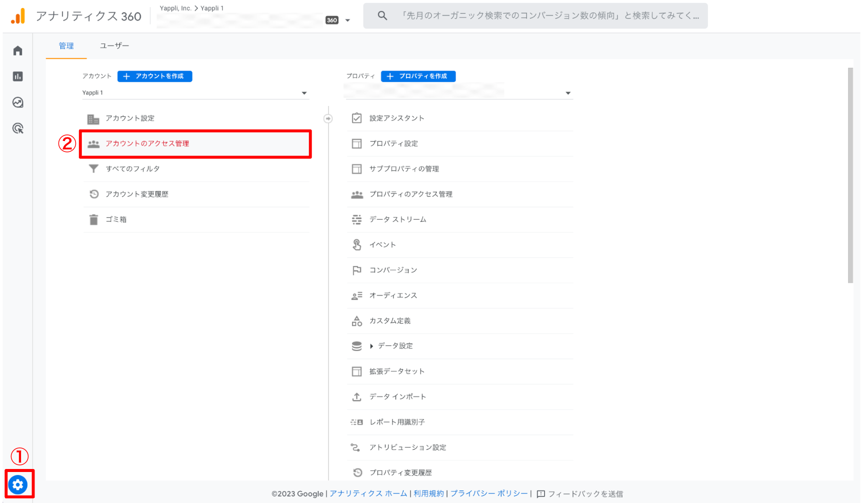The image size is (868, 503).
Task: Select アカウントのアクセス管理 menu item
Action: [197, 144]
